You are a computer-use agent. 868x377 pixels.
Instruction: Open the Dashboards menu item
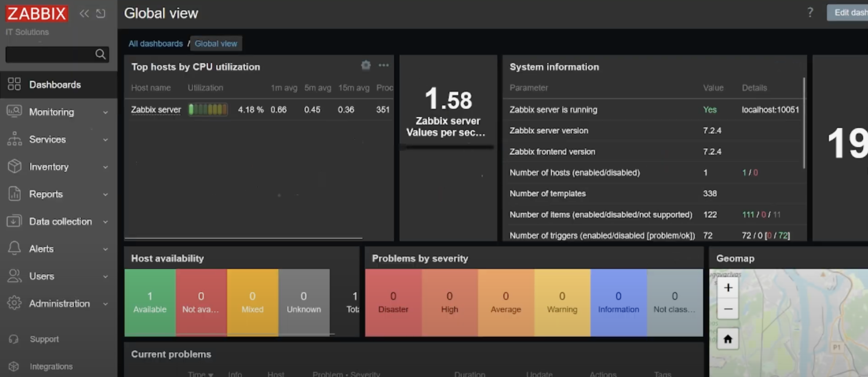59,85
